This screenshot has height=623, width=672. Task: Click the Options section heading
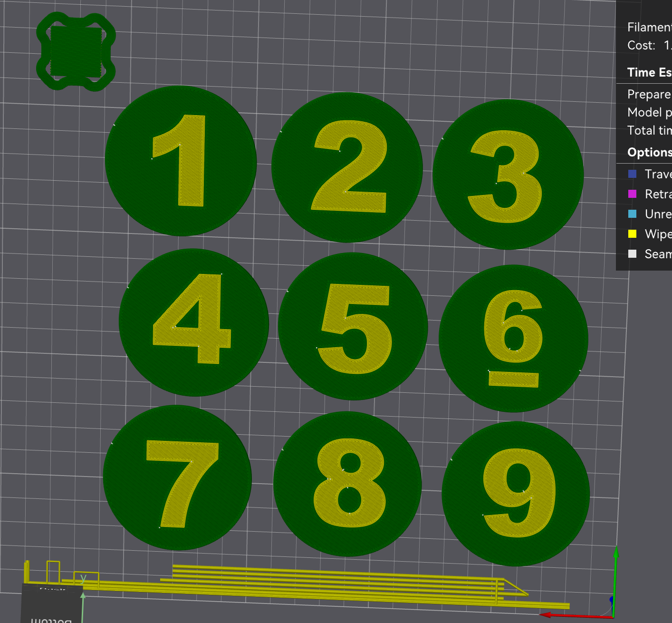pyautogui.click(x=649, y=152)
